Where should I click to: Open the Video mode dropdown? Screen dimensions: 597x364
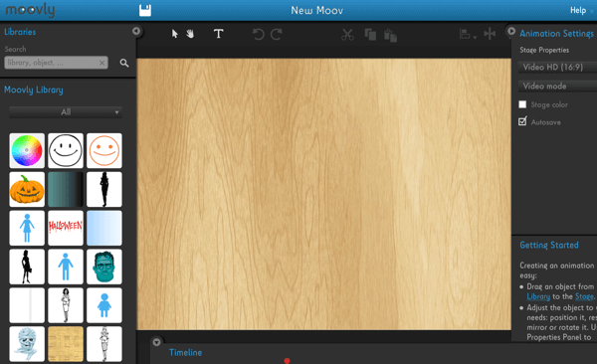point(557,87)
